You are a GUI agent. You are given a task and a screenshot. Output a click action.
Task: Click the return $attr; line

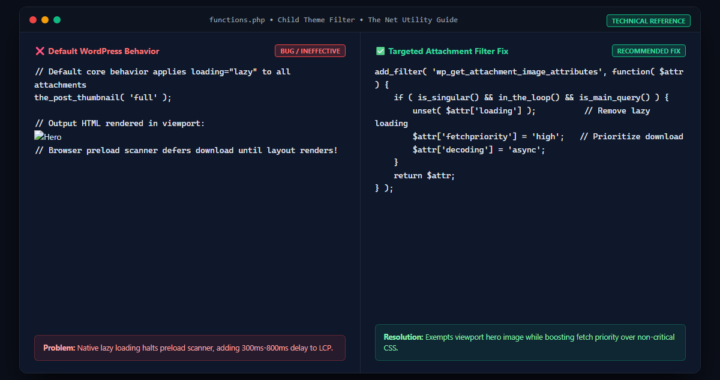point(424,175)
